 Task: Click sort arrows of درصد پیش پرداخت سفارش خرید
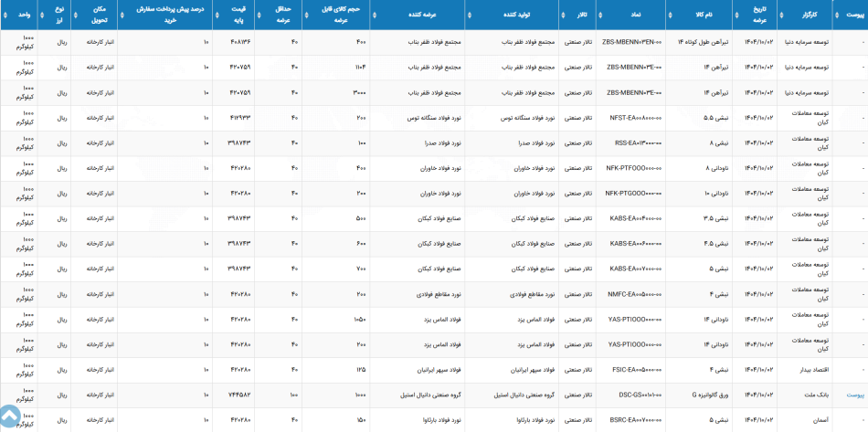123,16
